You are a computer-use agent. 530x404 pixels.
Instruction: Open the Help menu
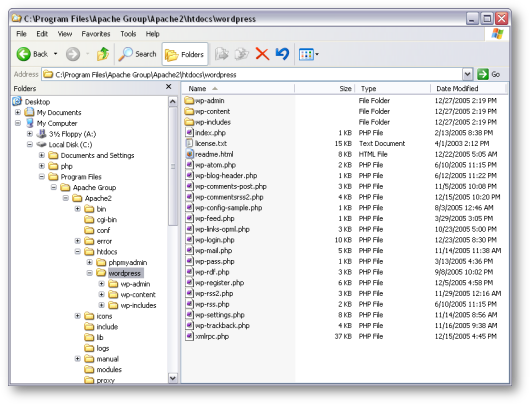click(x=152, y=34)
